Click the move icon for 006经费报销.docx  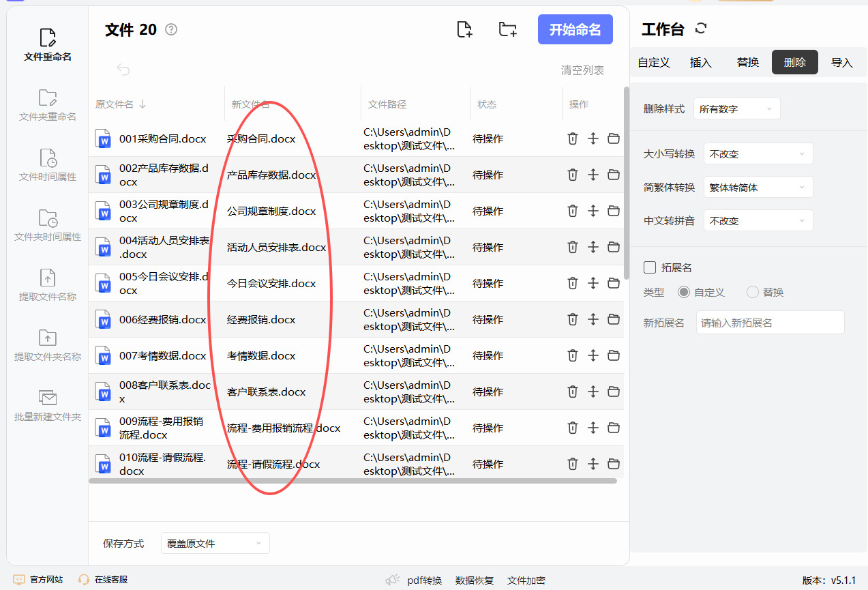tap(593, 319)
